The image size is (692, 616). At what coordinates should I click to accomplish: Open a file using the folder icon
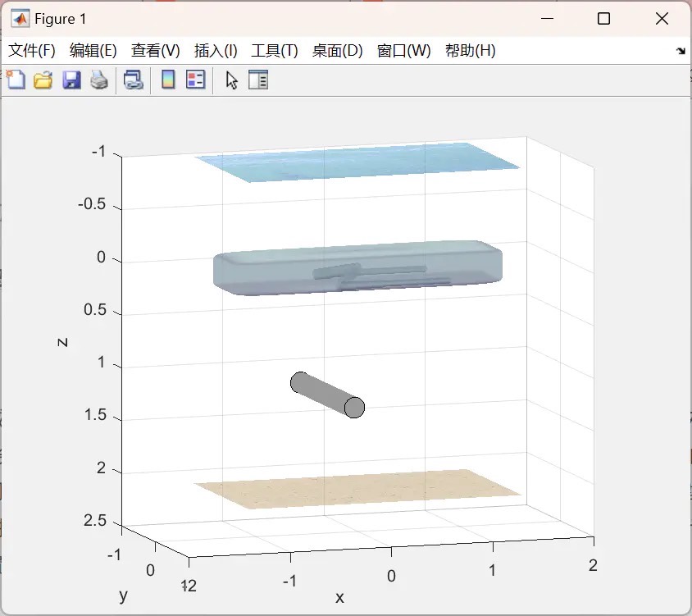point(43,80)
